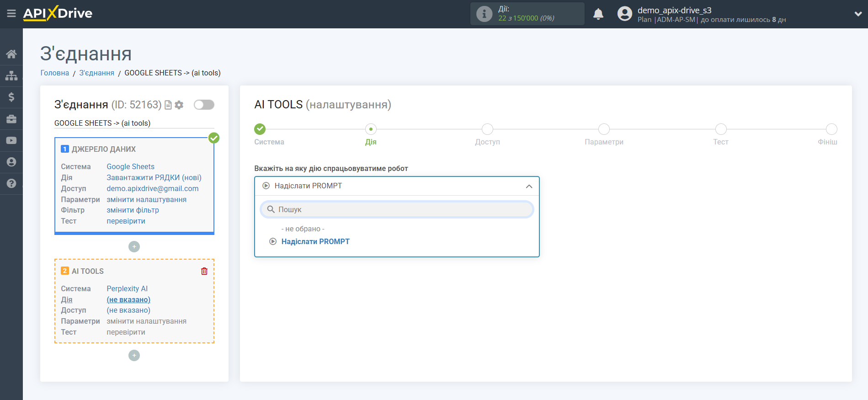The width and height of the screenshot is (868, 400).
Task: Go to the Система step
Action: 260,129
